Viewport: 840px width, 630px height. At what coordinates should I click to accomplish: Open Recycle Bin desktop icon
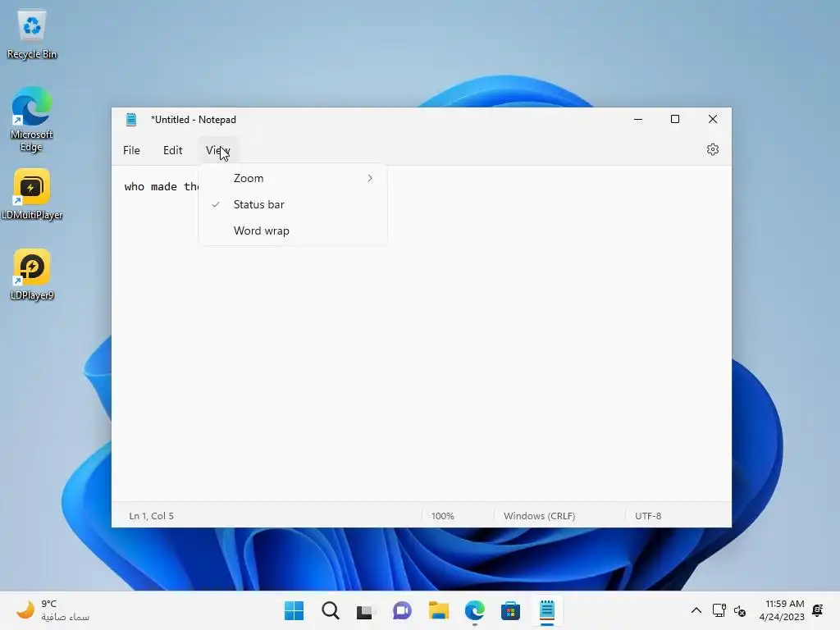[x=32, y=34]
